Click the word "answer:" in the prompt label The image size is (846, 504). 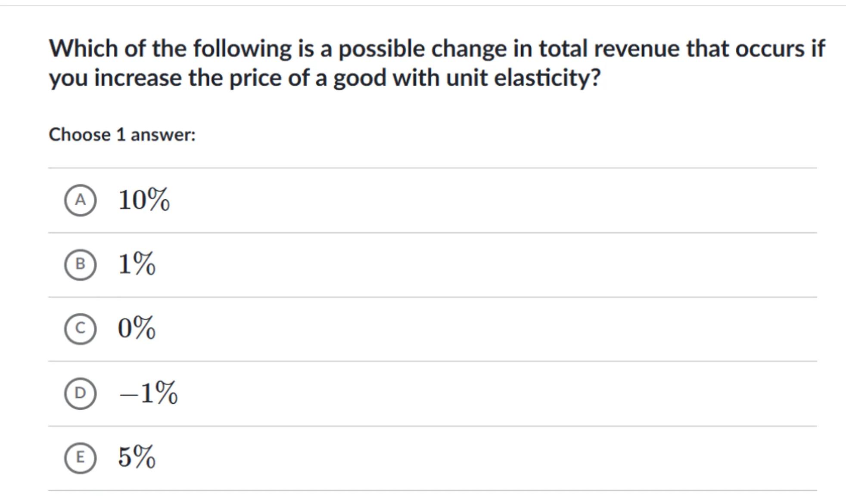pos(163,135)
